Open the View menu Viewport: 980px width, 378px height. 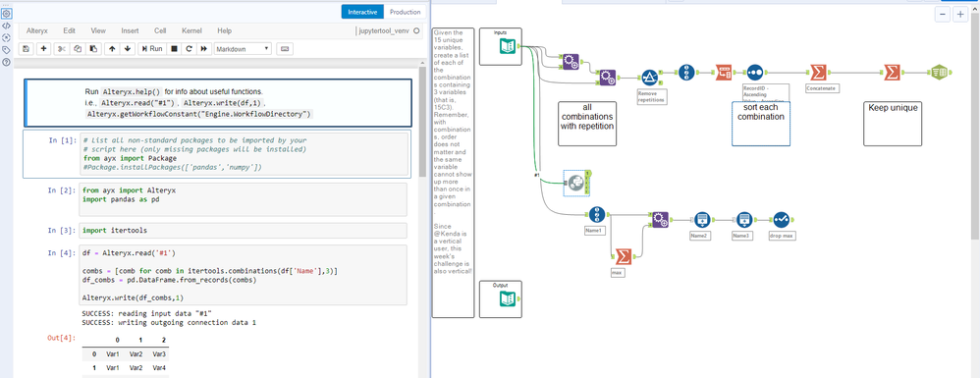[98, 30]
